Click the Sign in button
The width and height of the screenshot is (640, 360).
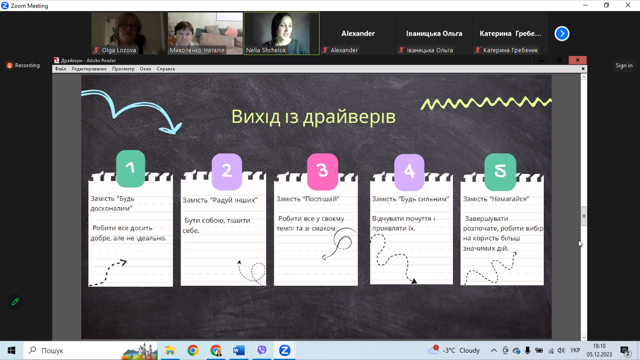point(624,65)
